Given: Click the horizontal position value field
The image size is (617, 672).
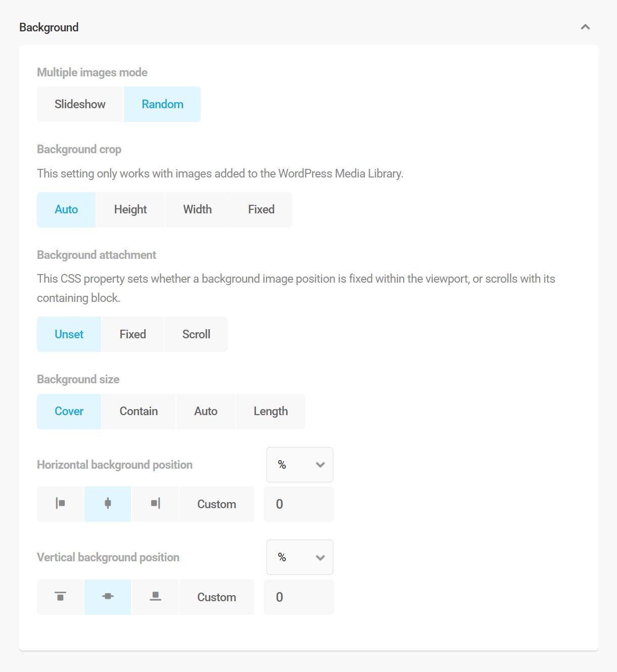Looking at the screenshot, I should point(298,504).
